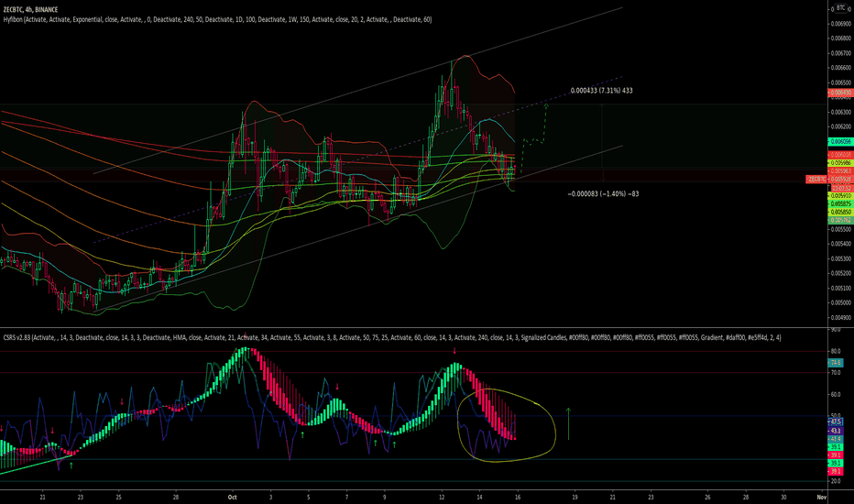Click the 0.005910 price label
Viewport: 854px width, 504px height.
click(840, 195)
